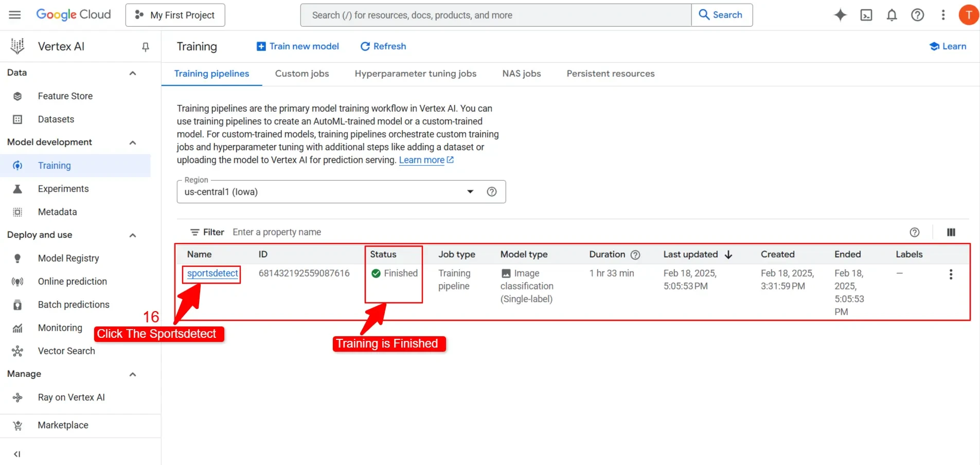This screenshot has width=980, height=465.
Task: Select Training in the sidebar
Action: [x=75, y=165]
